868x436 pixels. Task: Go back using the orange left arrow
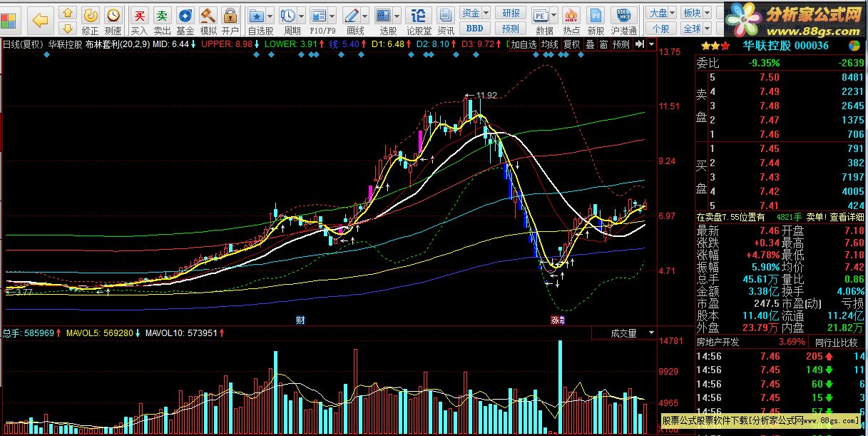pos(41,21)
